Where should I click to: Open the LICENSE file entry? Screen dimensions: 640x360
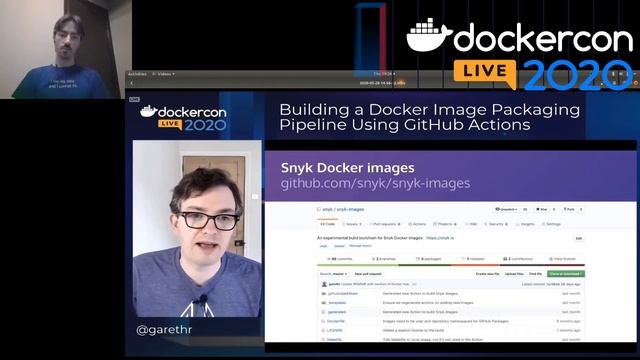[x=335, y=330]
